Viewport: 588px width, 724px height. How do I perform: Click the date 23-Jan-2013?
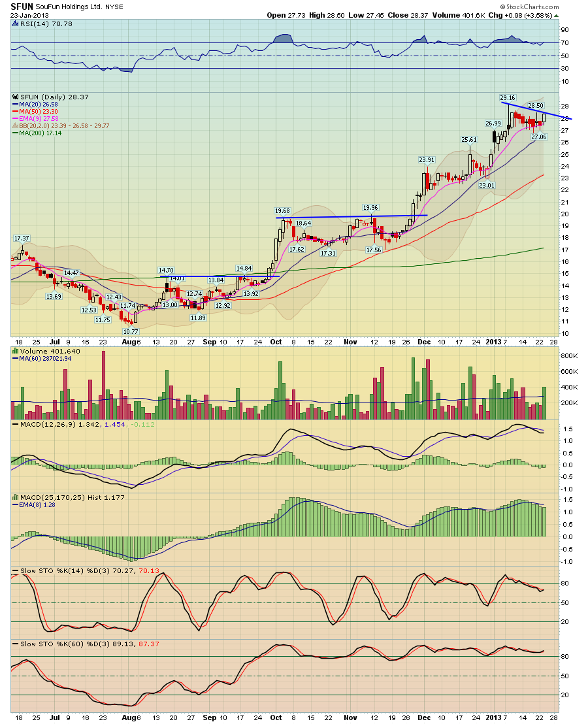(x=29, y=15)
